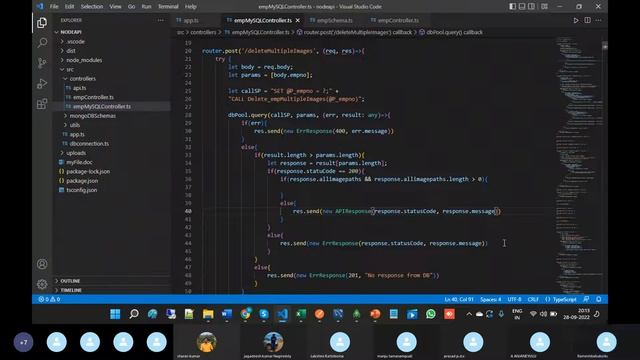
Task: Toggle primary side bar layout icon
Action: click(512, 7)
